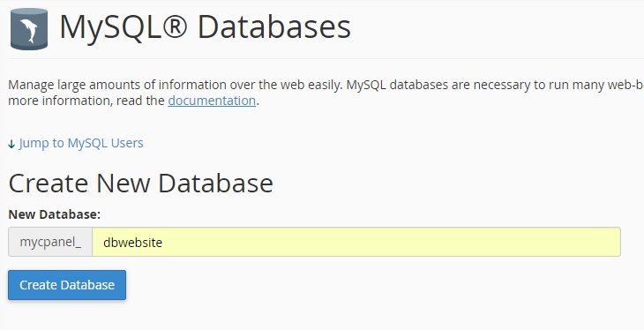Click the MySQL® Databases page title

point(205,27)
